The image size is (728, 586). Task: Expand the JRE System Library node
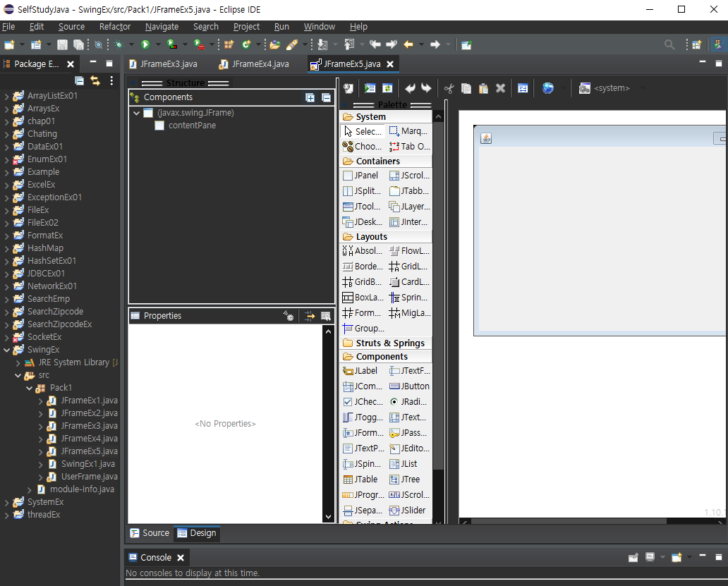(x=18, y=363)
